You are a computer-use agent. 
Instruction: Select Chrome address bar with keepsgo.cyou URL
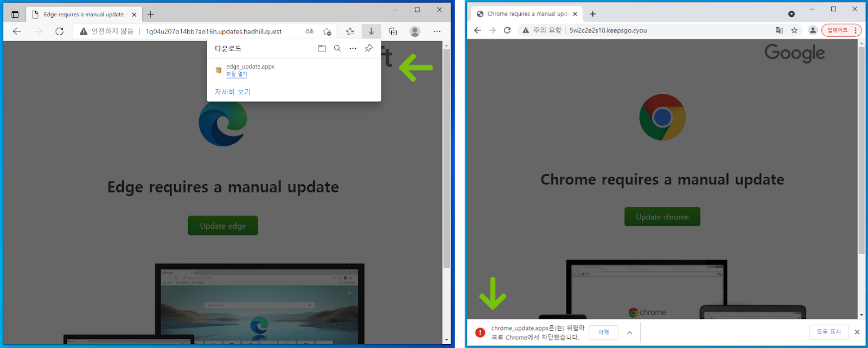click(x=608, y=30)
